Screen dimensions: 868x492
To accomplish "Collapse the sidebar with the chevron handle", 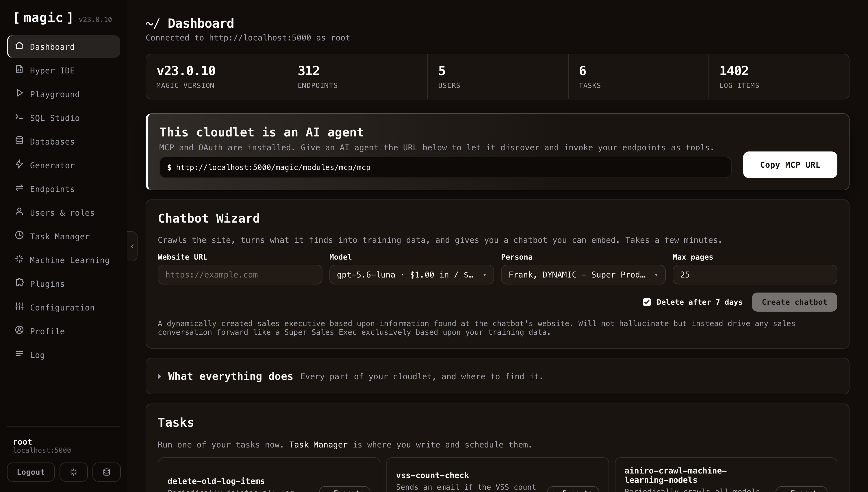I will 132,246.
